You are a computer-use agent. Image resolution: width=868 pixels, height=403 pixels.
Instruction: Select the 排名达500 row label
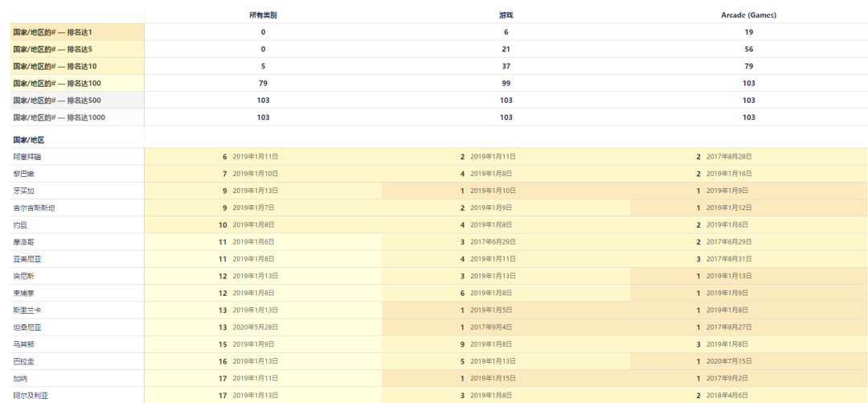56,101
